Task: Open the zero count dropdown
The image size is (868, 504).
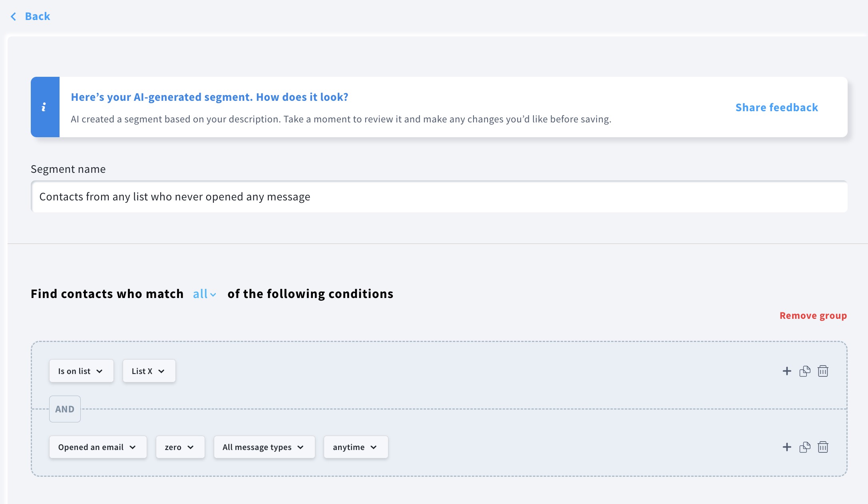Action: (180, 447)
